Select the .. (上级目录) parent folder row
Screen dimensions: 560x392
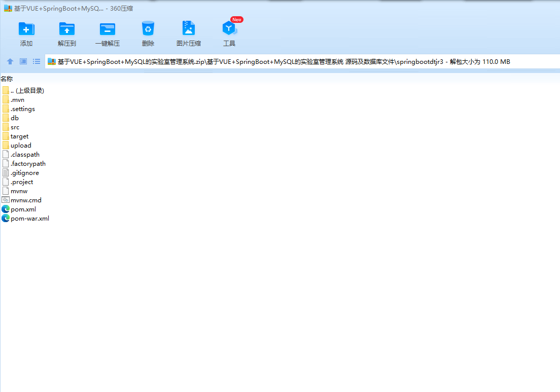click(23, 91)
